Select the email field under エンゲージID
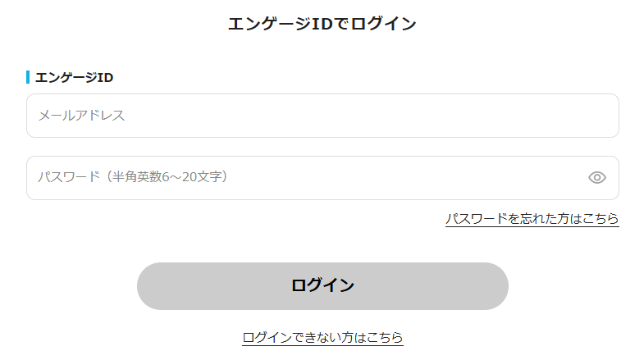The width and height of the screenshot is (644, 360). tap(322, 116)
